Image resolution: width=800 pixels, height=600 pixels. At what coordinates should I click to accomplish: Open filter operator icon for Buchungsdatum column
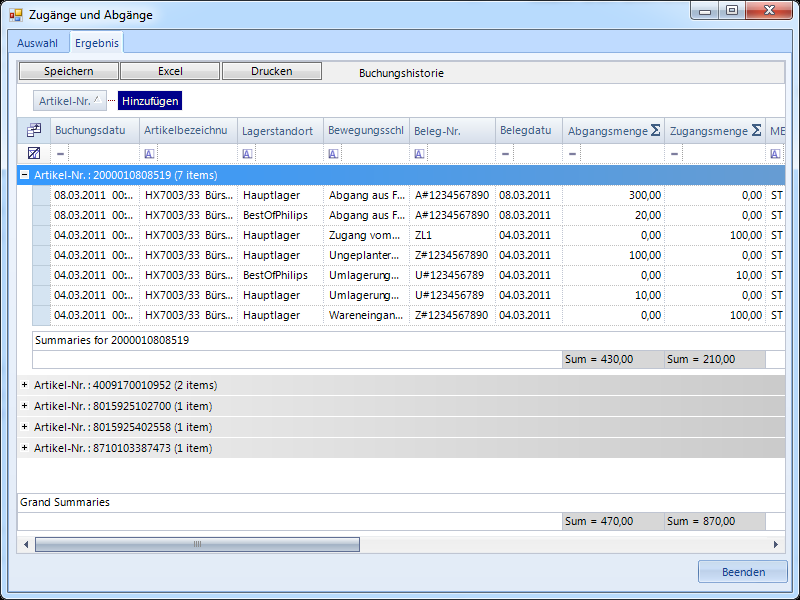[60, 154]
